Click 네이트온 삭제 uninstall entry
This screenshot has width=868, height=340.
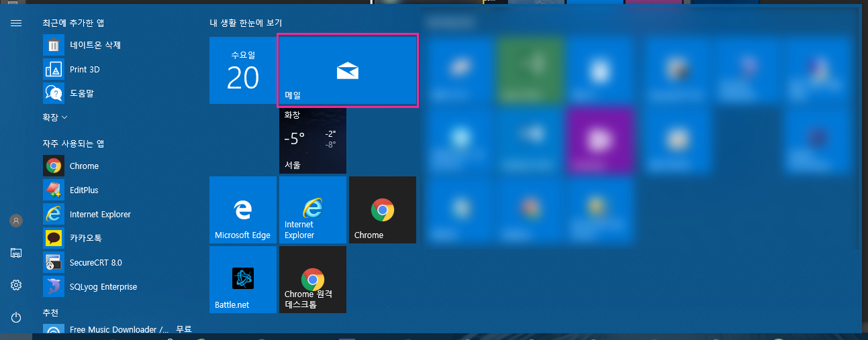click(95, 45)
